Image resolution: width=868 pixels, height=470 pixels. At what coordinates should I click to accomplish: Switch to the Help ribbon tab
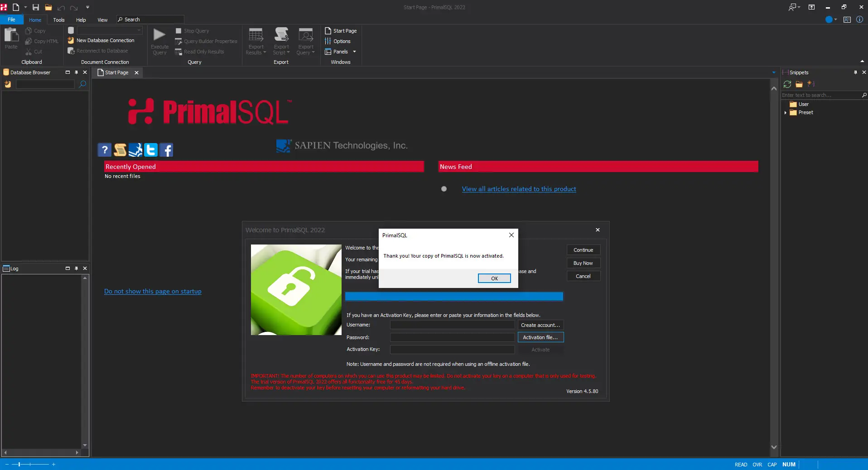(x=81, y=20)
